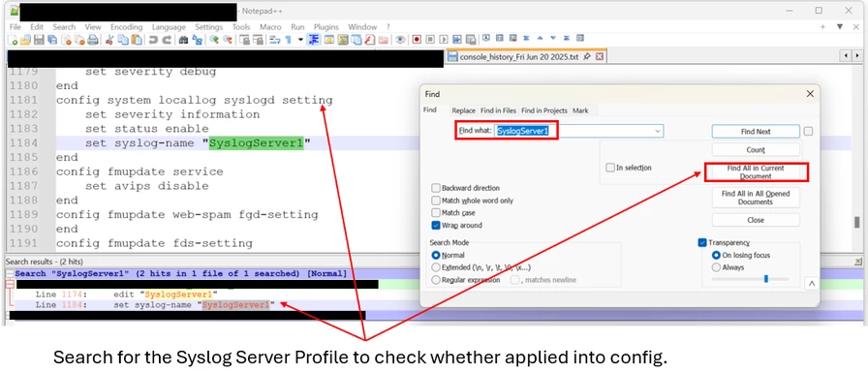868x373 pixels.
Task: Toggle Show all characters pilcrow icon
Action: click(x=288, y=40)
